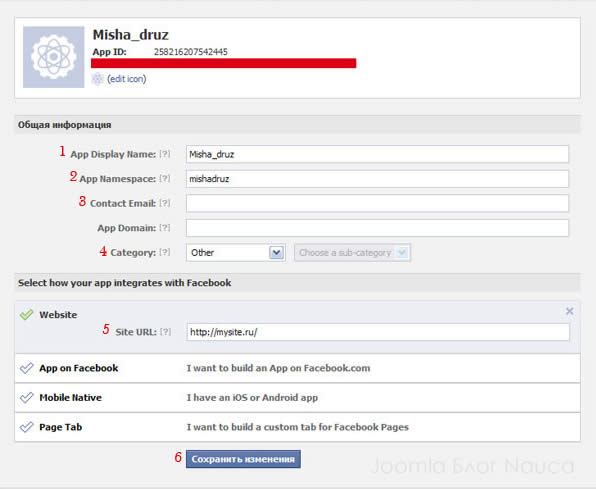
Task: Click the large app icon thumbnail
Action: [x=54, y=57]
